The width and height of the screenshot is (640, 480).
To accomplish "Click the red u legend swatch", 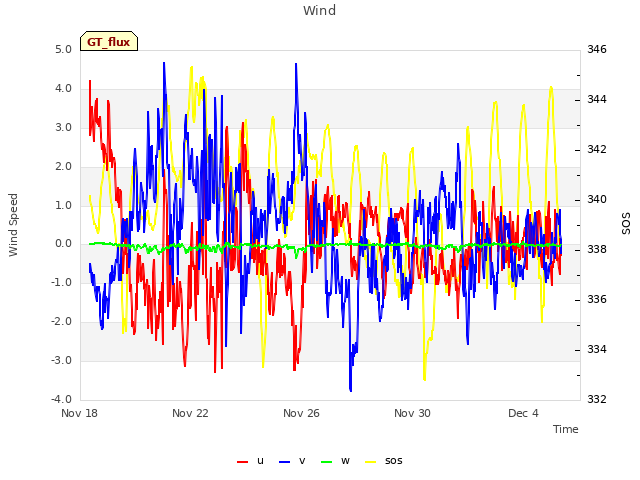I will tap(242, 462).
